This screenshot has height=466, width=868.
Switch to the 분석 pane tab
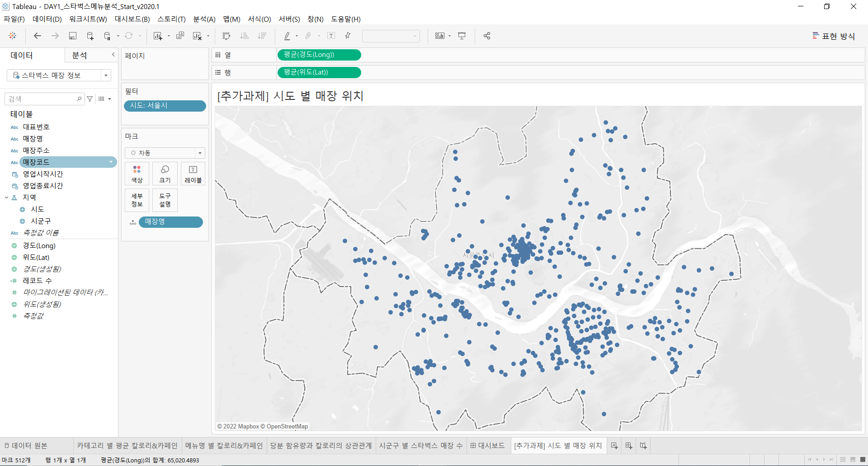(x=80, y=55)
